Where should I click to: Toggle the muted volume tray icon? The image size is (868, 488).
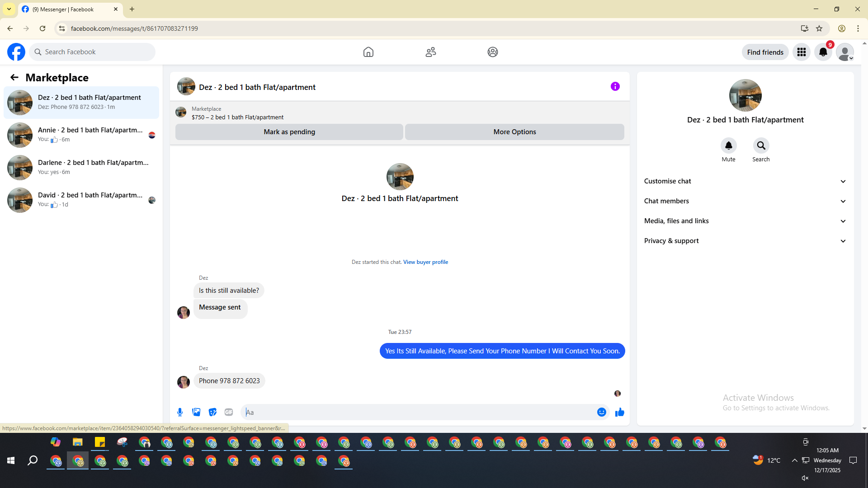tap(805, 478)
